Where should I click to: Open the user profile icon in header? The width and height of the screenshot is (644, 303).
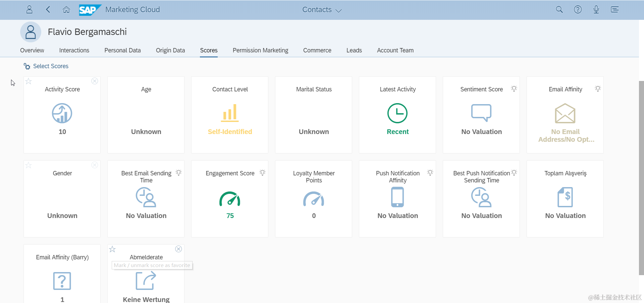[x=30, y=9]
